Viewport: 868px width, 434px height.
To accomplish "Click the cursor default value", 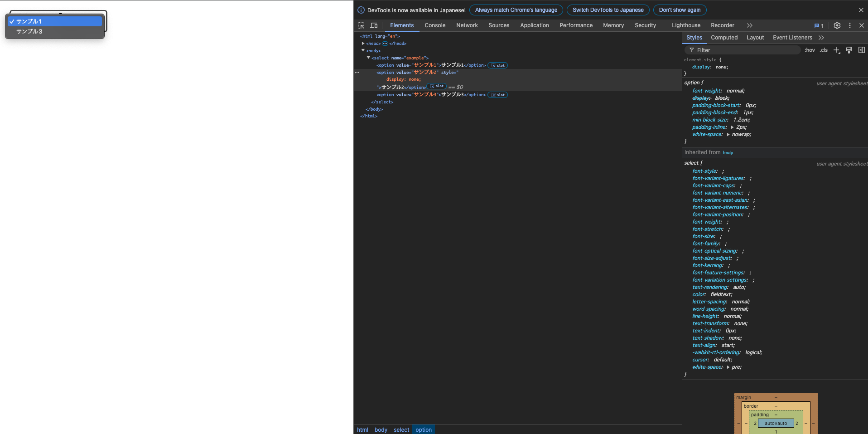I will click(x=722, y=360).
